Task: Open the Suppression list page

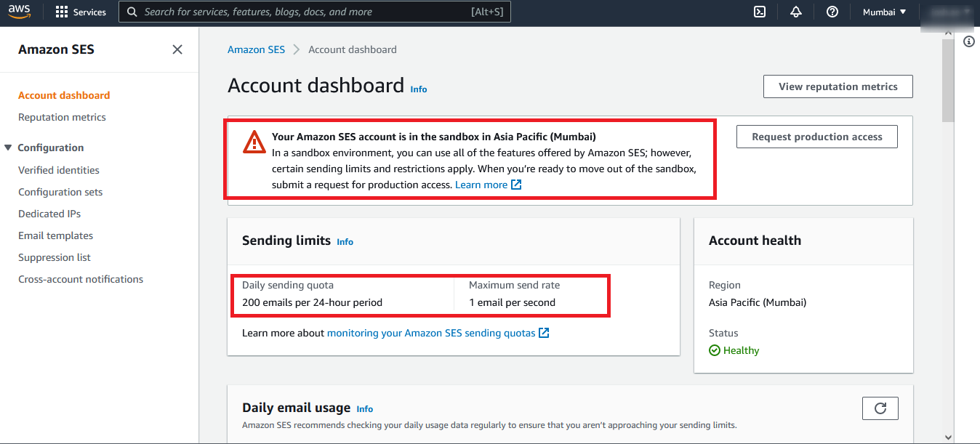Action: pyautogui.click(x=55, y=257)
